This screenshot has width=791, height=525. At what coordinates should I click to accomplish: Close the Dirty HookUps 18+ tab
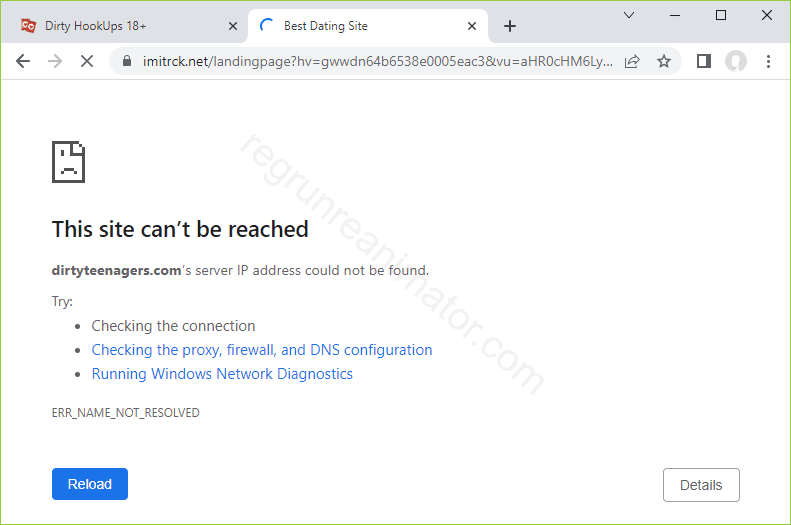[233, 26]
